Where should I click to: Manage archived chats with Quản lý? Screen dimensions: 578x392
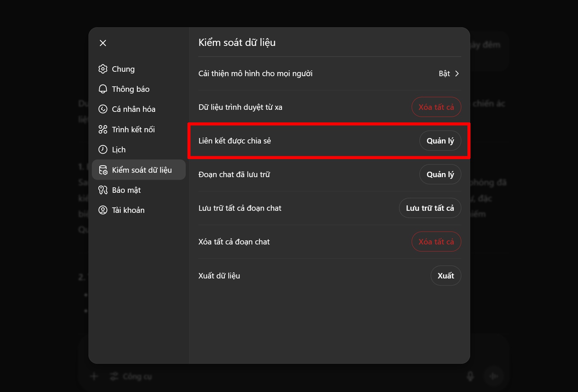[x=440, y=174]
